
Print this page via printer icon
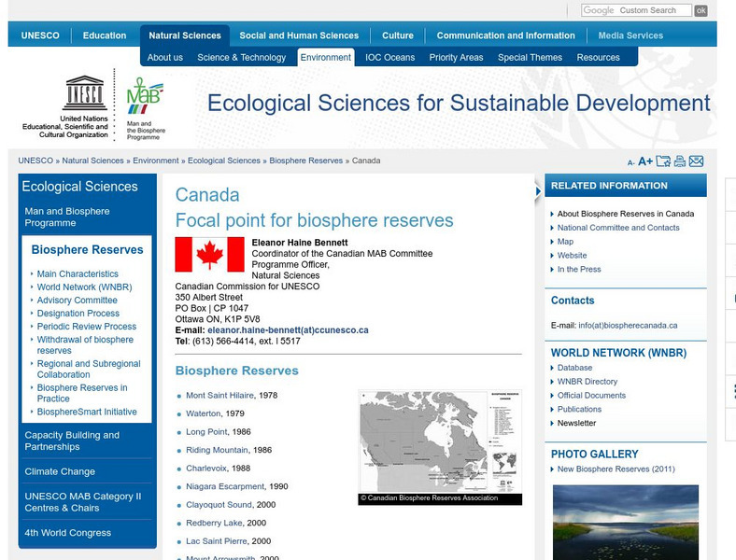point(680,161)
